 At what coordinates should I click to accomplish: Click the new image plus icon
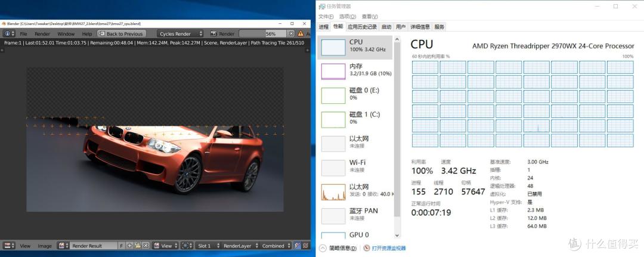click(130, 246)
